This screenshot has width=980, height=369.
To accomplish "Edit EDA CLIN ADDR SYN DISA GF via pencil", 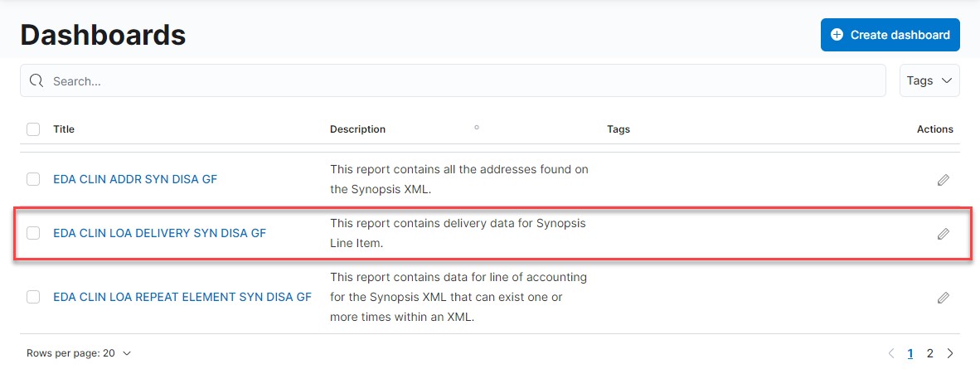I will (x=944, y=180).
